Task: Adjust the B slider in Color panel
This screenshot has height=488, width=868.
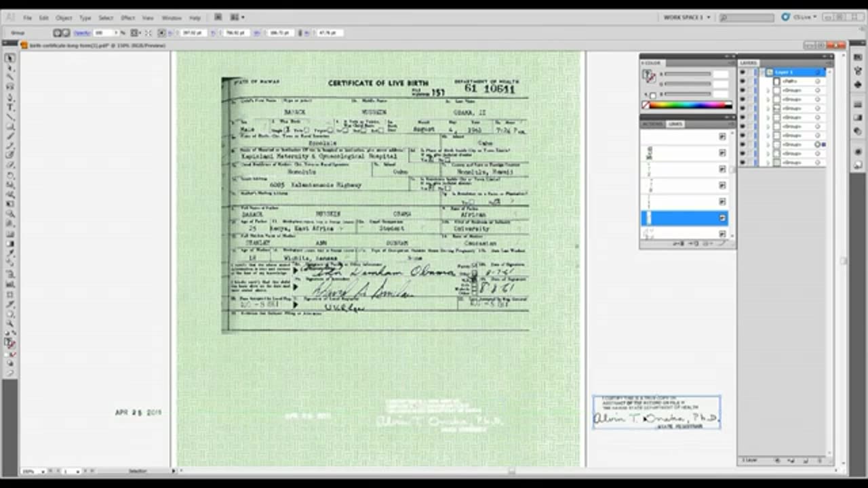Action: coord(687,94)
